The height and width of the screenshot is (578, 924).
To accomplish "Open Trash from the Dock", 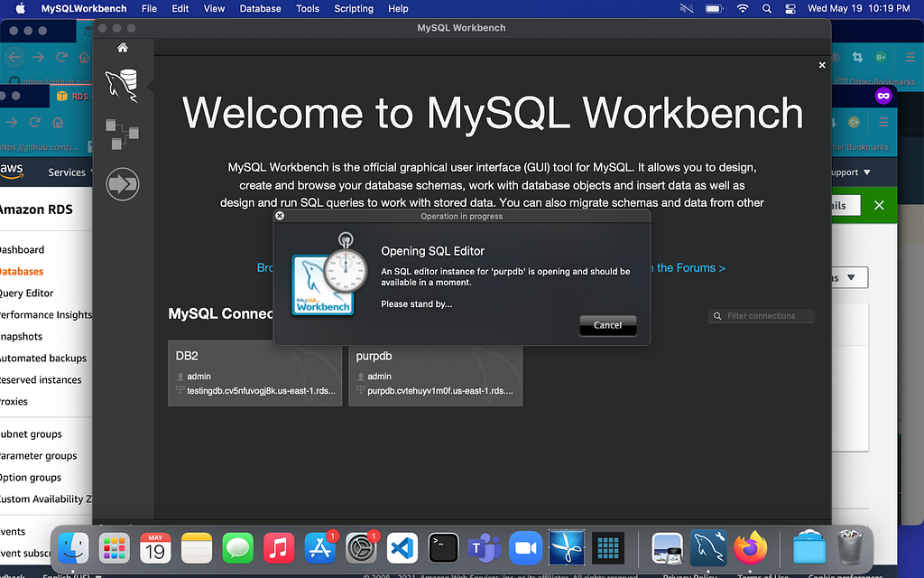I will point(850,548).
